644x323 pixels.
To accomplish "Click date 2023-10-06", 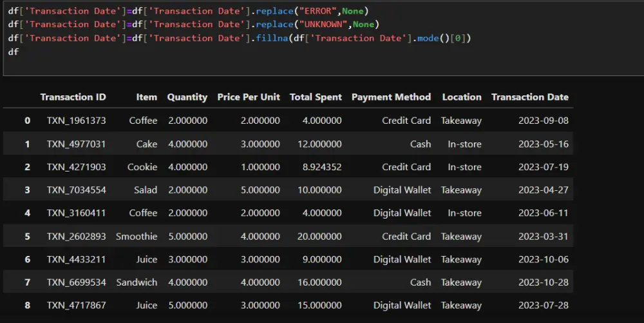I will tap(544, 259).
